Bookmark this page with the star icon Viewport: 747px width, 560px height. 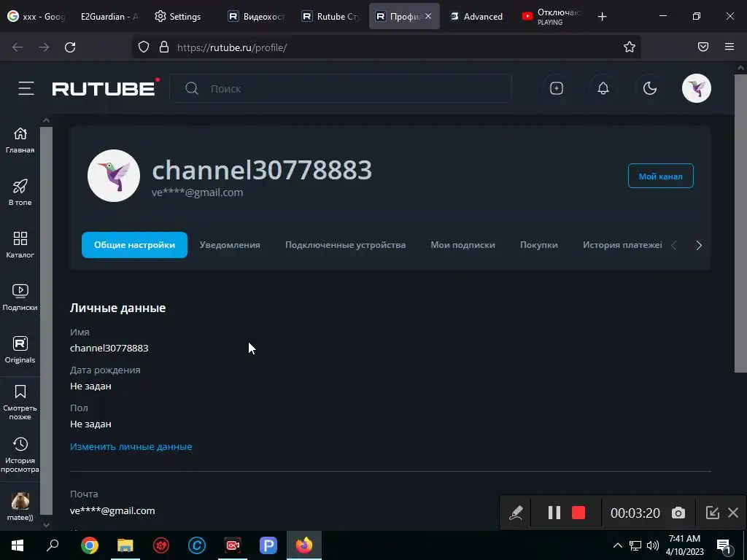[630, 47]
